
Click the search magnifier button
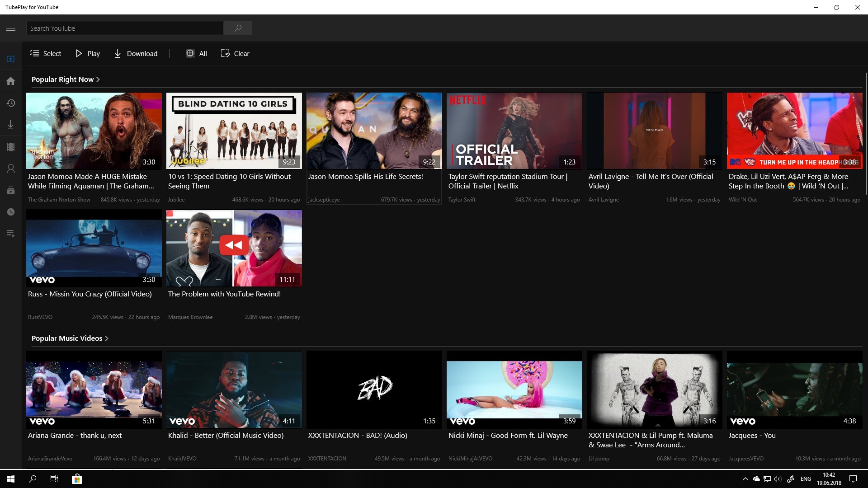click(x=238, y=28)
